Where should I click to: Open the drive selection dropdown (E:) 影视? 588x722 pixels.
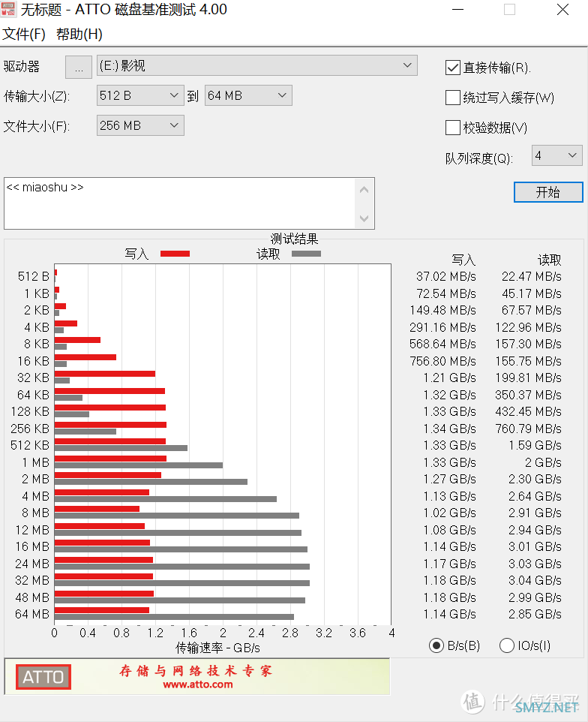pyautogui.click(x=256, y=66)
